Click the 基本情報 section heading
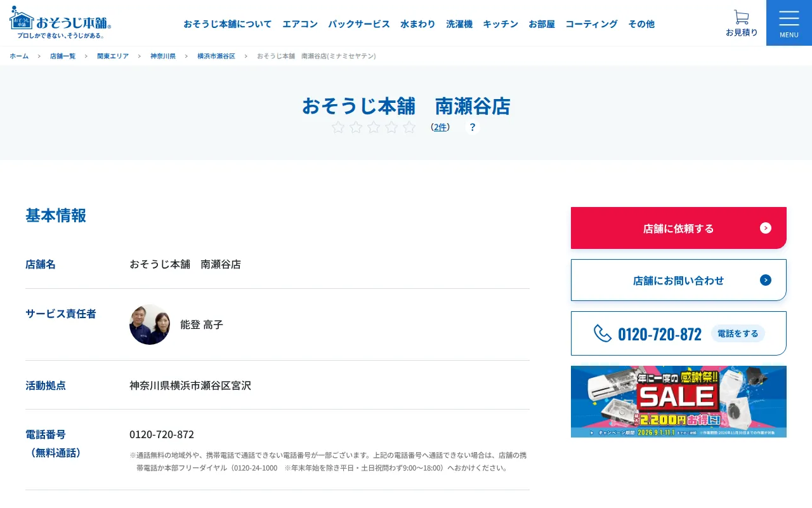The height and width of the screenshot is (508, 812). (56, 215)
